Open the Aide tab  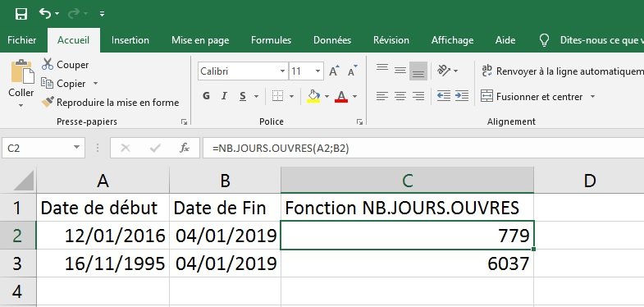point(505,40)
